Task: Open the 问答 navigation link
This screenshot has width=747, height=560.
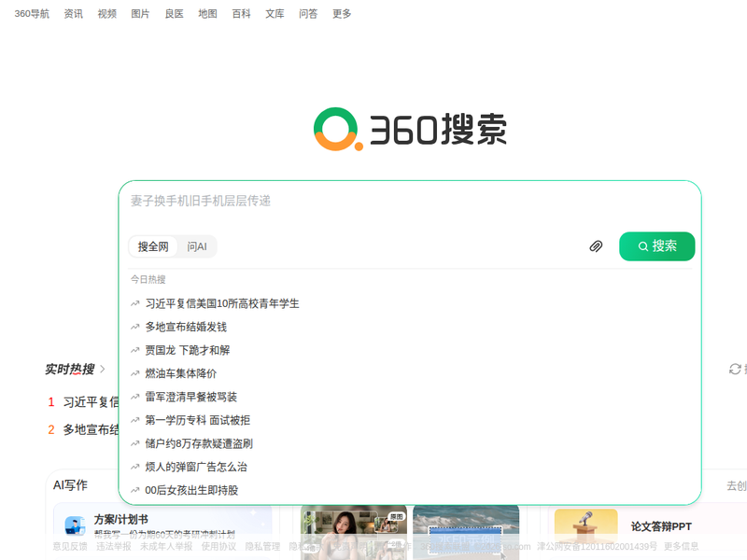Action: pos(308,14)
